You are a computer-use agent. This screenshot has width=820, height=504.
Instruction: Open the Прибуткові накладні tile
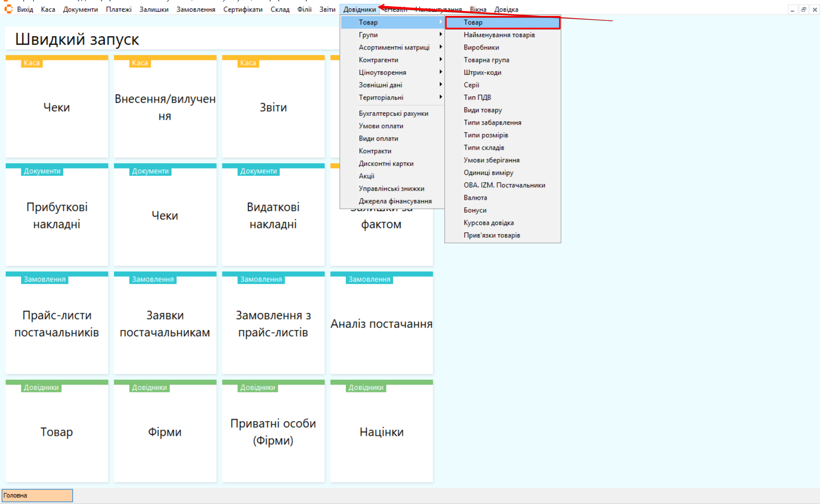pos(57,216)
